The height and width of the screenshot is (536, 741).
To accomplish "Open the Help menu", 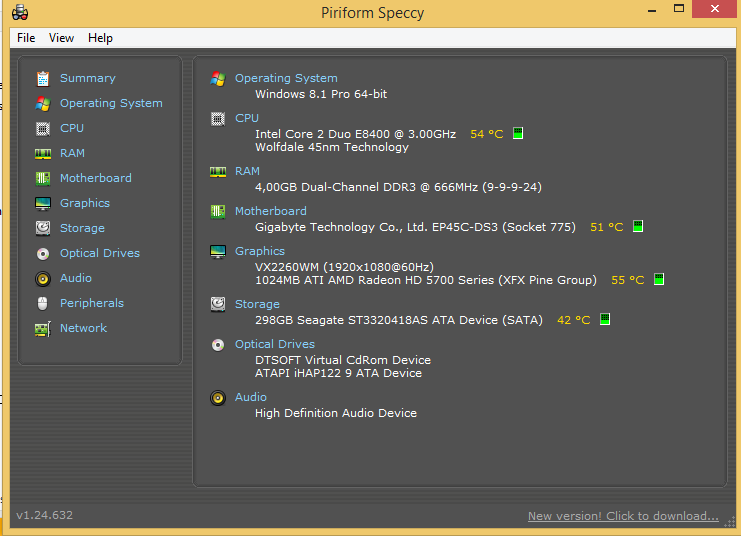I will click(x=100, y=38).
